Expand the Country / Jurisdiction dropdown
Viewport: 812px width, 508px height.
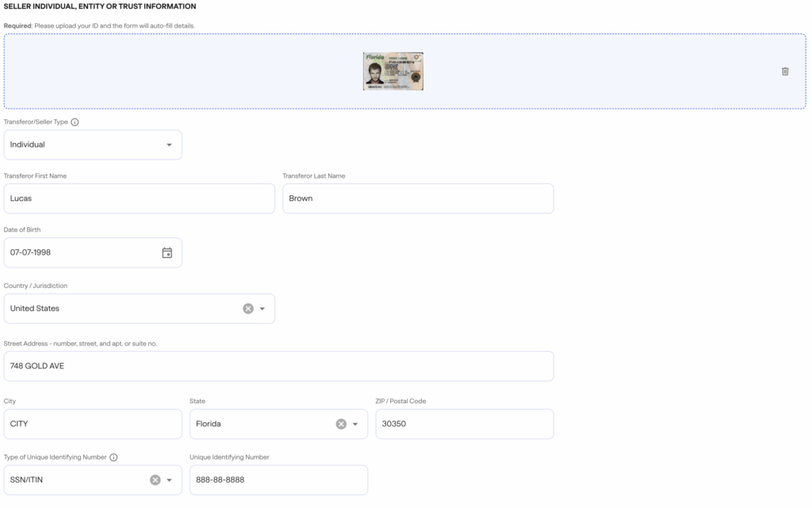262,308
